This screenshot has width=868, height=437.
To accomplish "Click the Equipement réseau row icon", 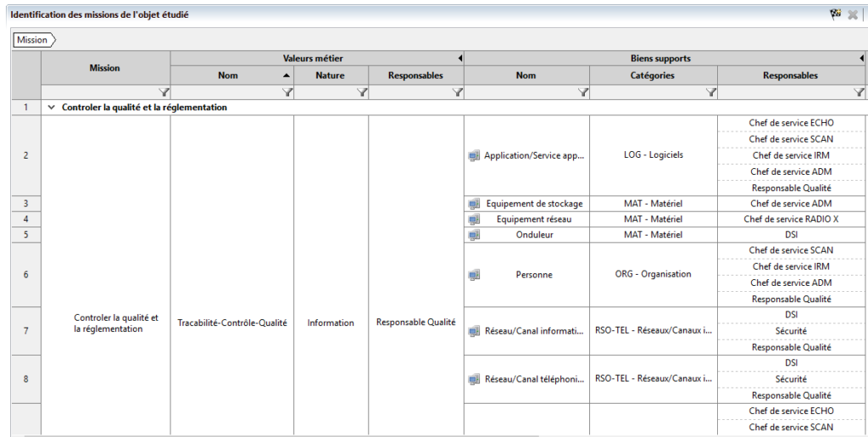I will 474,220.
